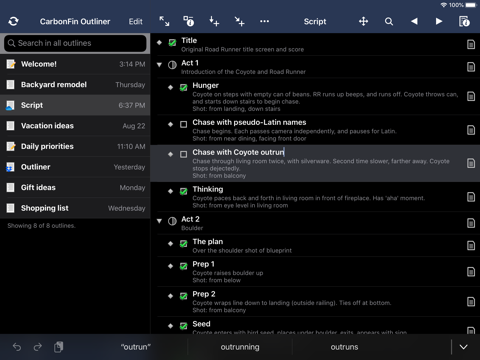Click the Hunger note description text
This screenshot has width=480, height=360.
(325, 101)
